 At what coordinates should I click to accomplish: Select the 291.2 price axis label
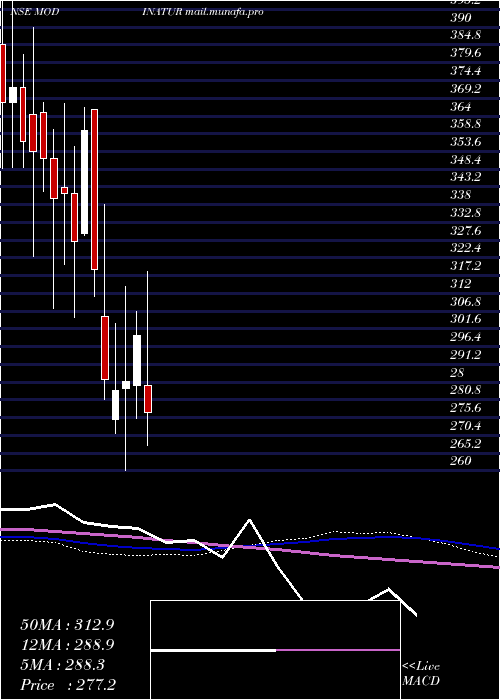[x=466, y=354]
